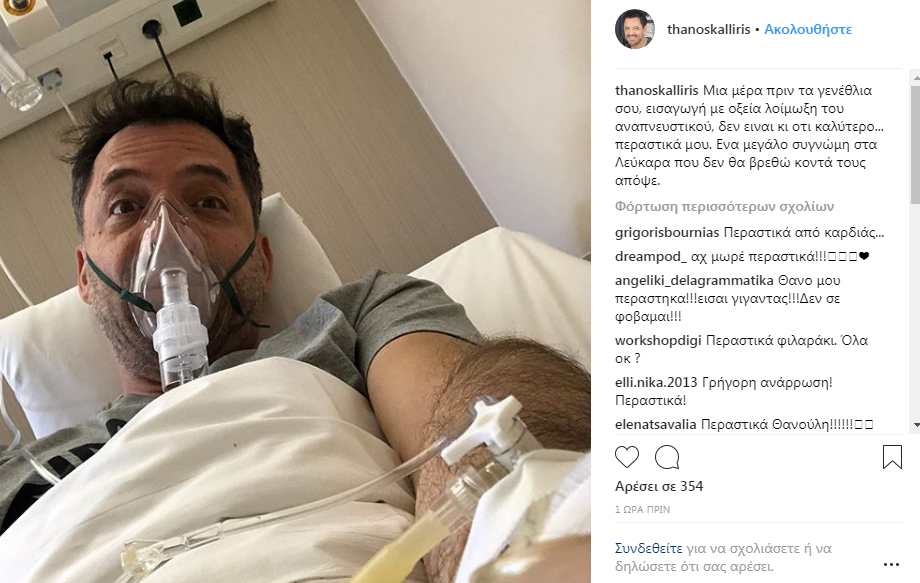
Task: Click the comments scrollbar thumb
Action: (915, 145)
